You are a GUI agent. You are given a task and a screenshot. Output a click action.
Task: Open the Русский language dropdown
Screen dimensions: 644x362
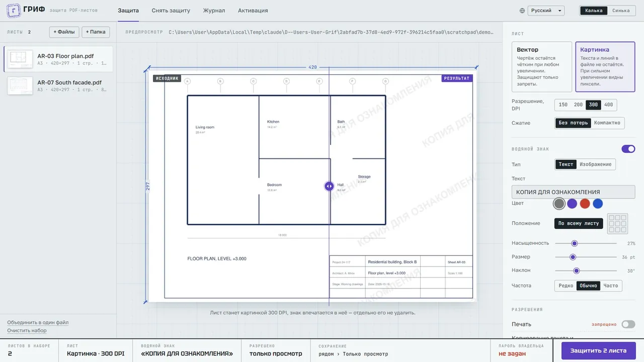(546, 11)
